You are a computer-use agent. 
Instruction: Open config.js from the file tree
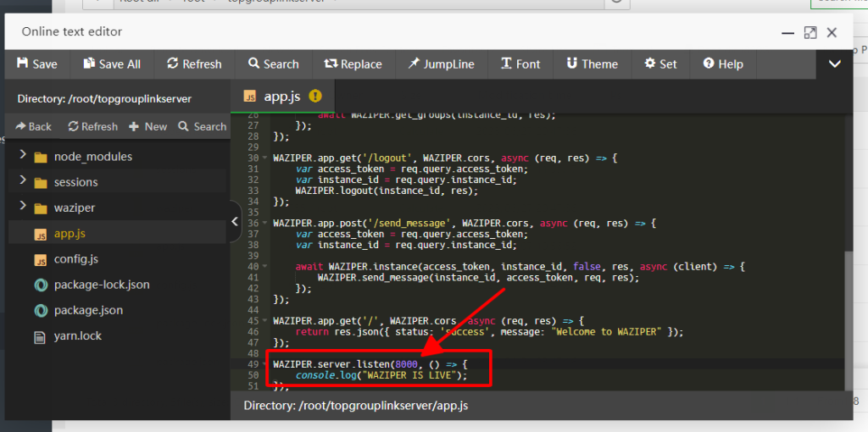coord(75,259)
